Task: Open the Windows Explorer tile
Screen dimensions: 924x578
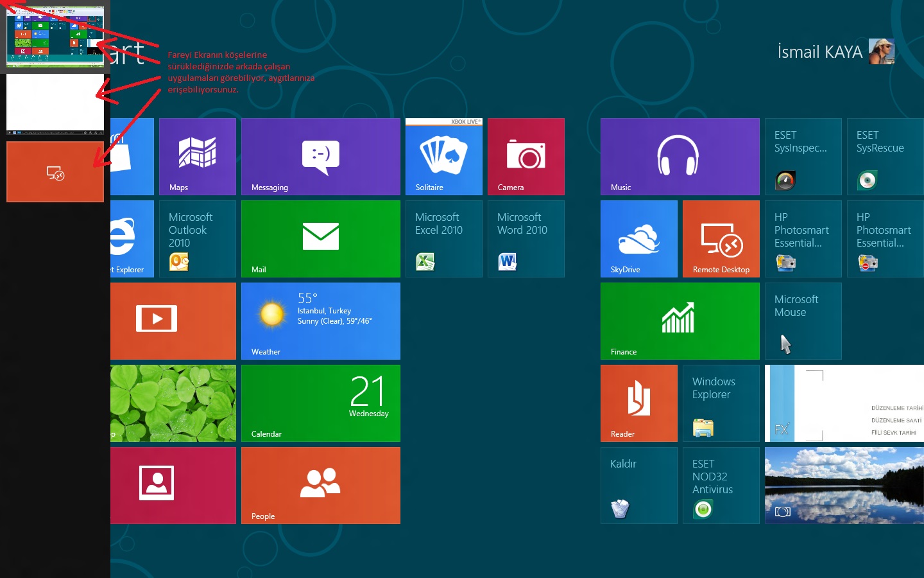Action: click(x=721, y=403)
